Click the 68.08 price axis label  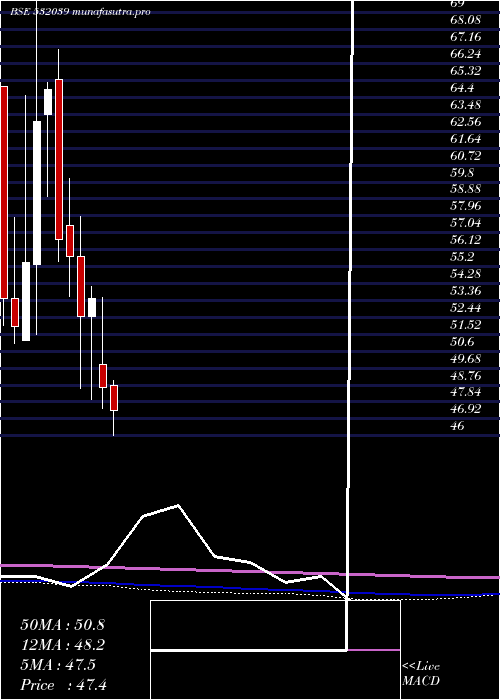pos(466,21)
